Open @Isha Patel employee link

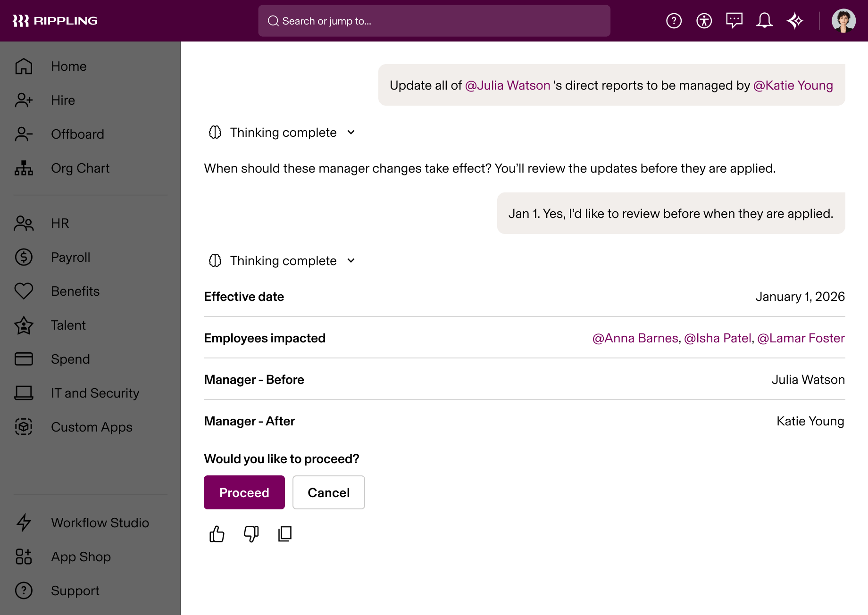tap(718, 338)
